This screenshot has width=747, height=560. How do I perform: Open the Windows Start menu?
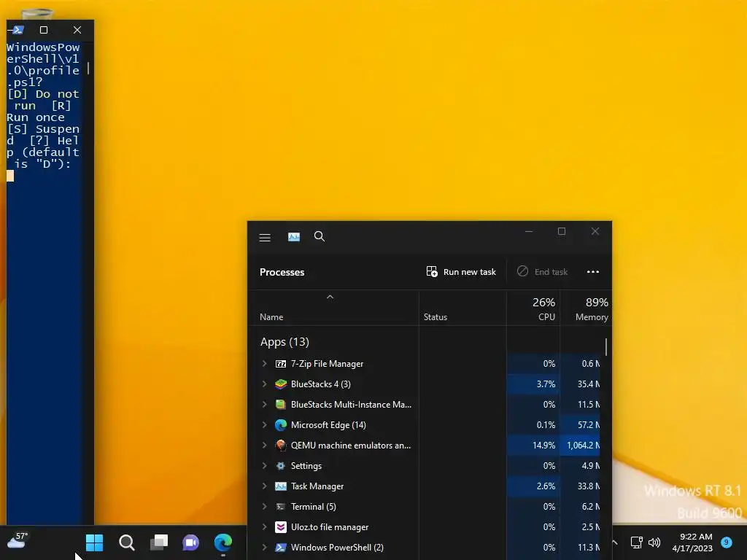tap(94, 542)
